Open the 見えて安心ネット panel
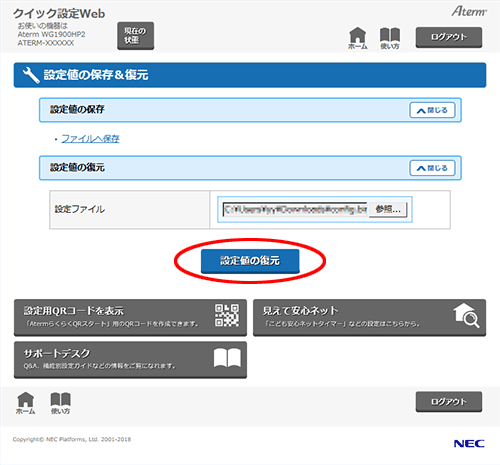The image size is (500, 465). [369, 317]
